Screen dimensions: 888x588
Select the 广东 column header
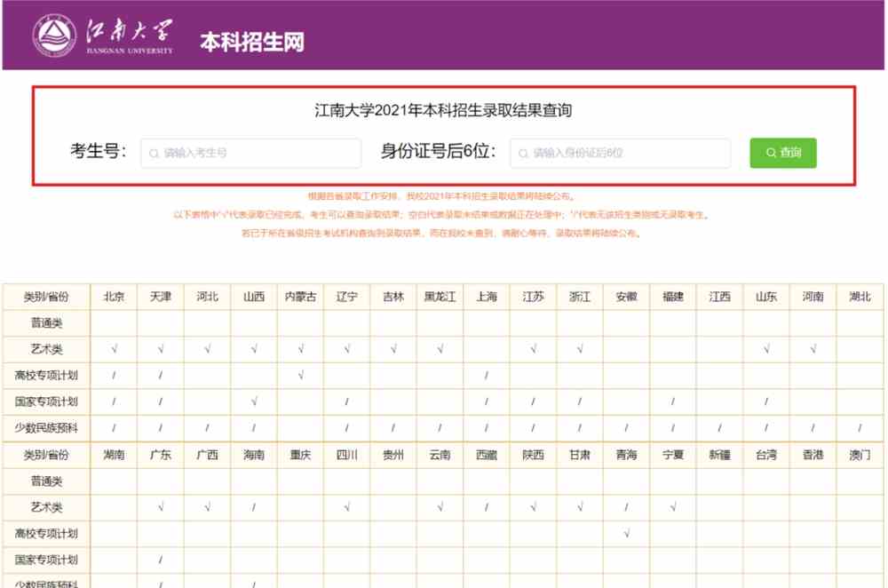pos(161,454)
